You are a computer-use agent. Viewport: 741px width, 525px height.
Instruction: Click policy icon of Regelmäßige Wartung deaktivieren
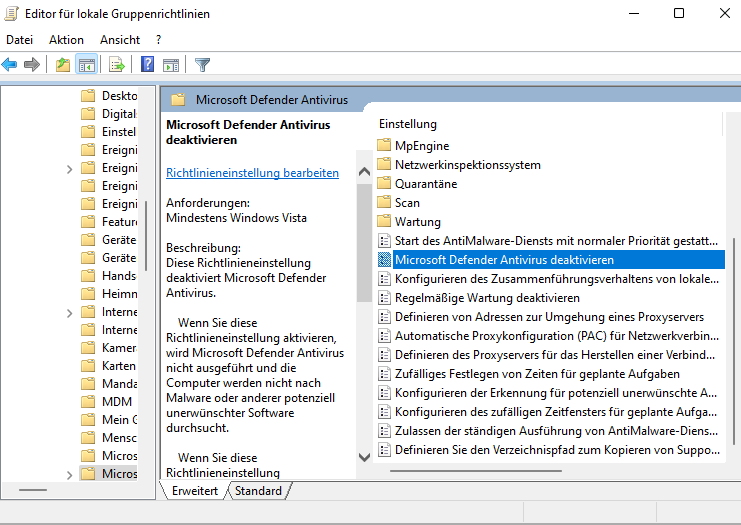click(384, 298)
